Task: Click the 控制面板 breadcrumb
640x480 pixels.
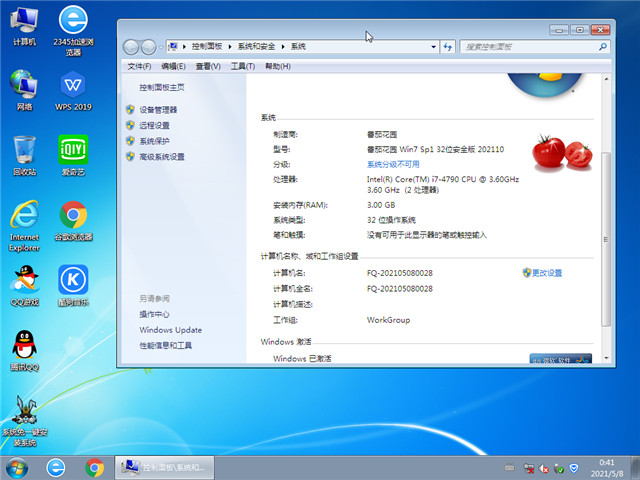Action: click(x=207, y=47)
